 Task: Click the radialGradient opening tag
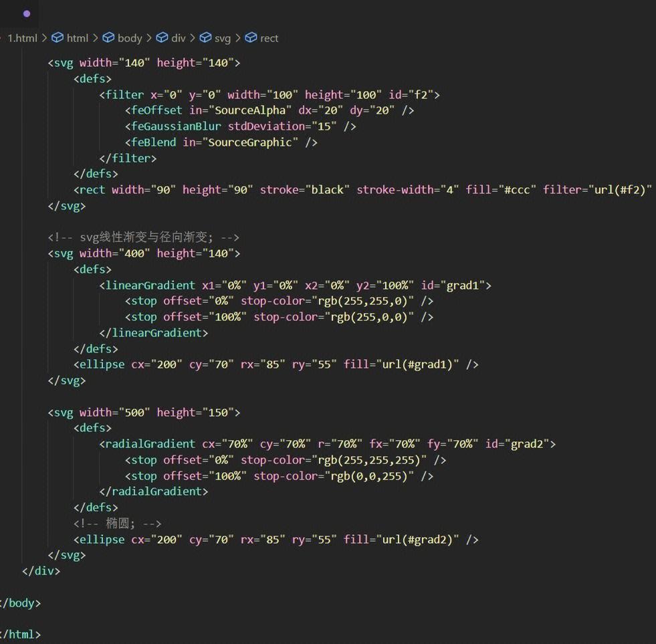coord(328,444)
